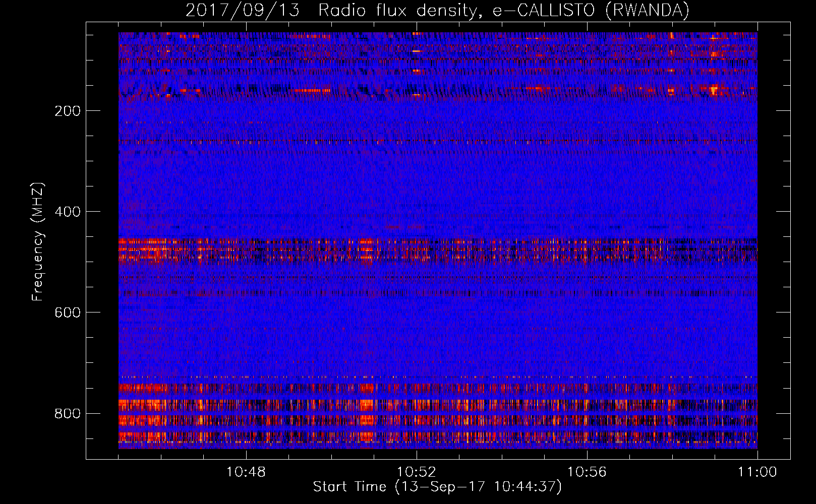816x504 pixels.
Task: Click the 400 frequency axis label
Action: tap(67, 212)
